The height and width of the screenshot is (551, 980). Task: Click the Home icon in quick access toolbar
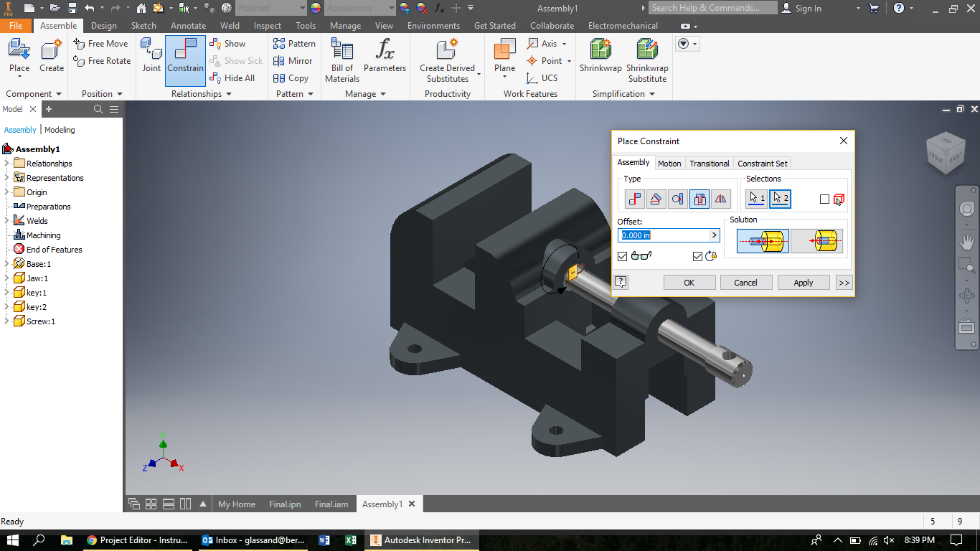pos(141,8)
